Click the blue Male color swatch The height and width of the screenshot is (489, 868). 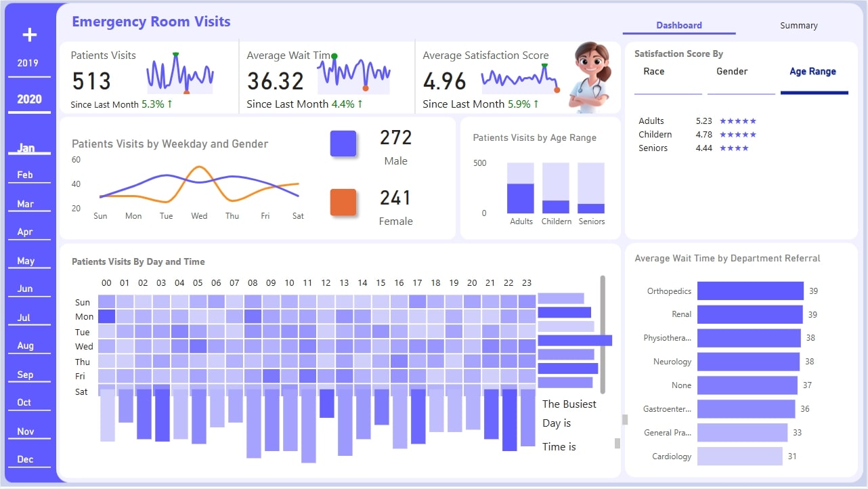(344, 142)
